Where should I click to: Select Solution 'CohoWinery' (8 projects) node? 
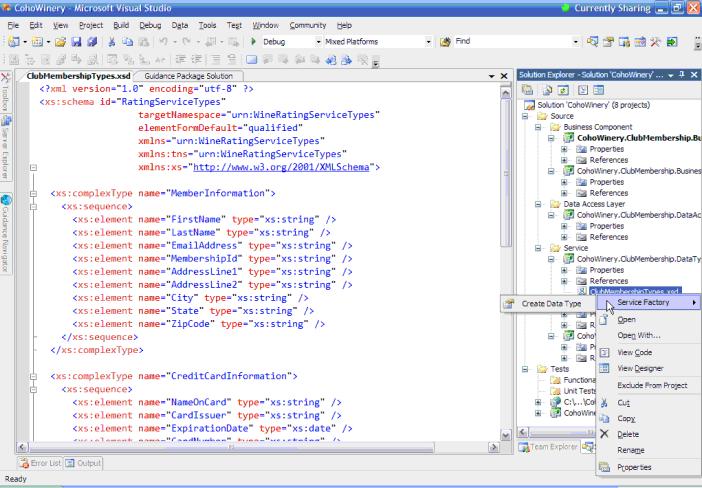(593, 105)
